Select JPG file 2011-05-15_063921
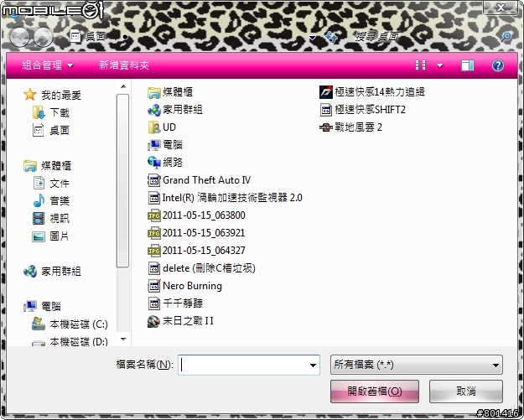The width and height of the screenshot is (524, 420). click(x=196, y=233)
